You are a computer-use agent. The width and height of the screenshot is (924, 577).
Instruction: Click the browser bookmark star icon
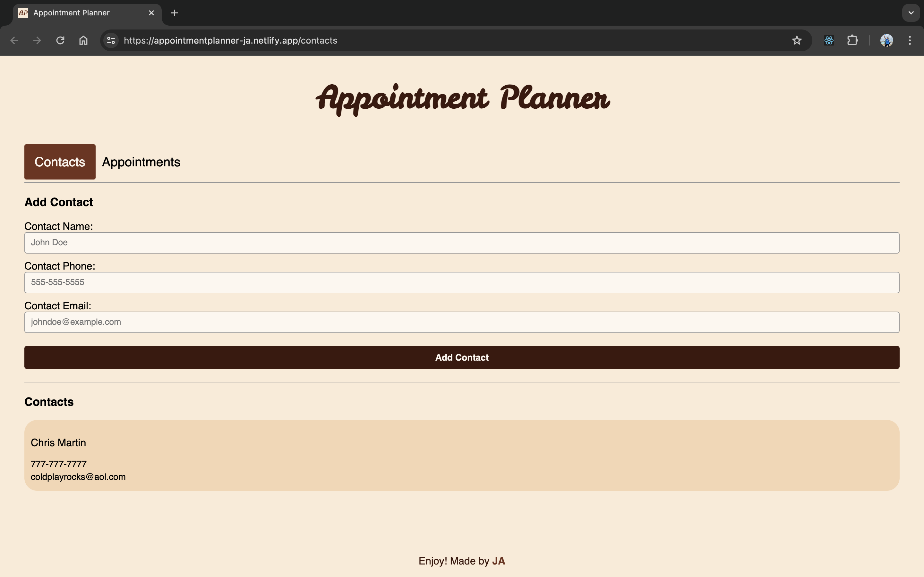(797, 40)
